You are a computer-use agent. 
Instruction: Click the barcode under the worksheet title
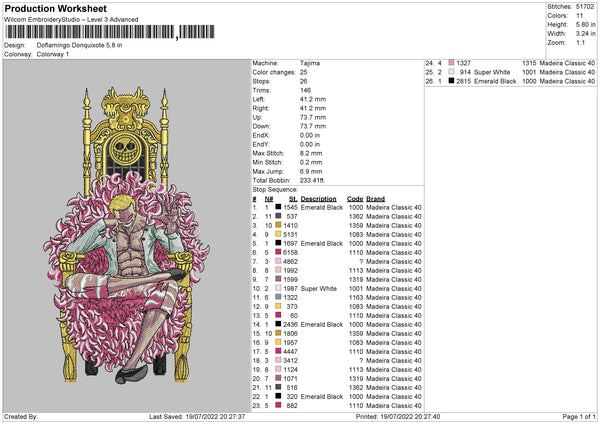click(109, 32)
